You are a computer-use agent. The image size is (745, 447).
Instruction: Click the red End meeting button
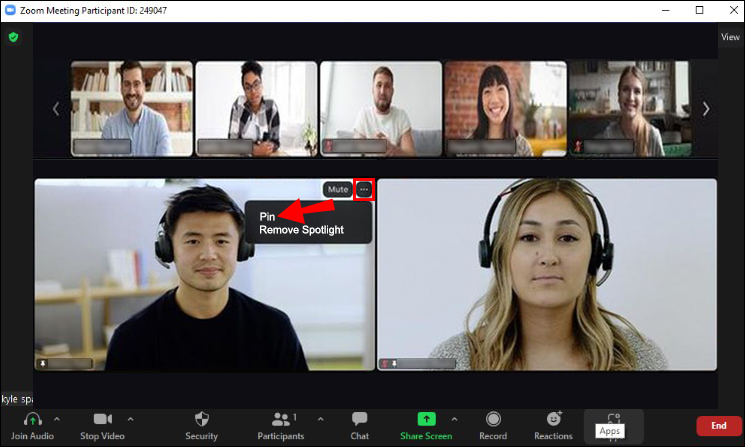point(718,426)
